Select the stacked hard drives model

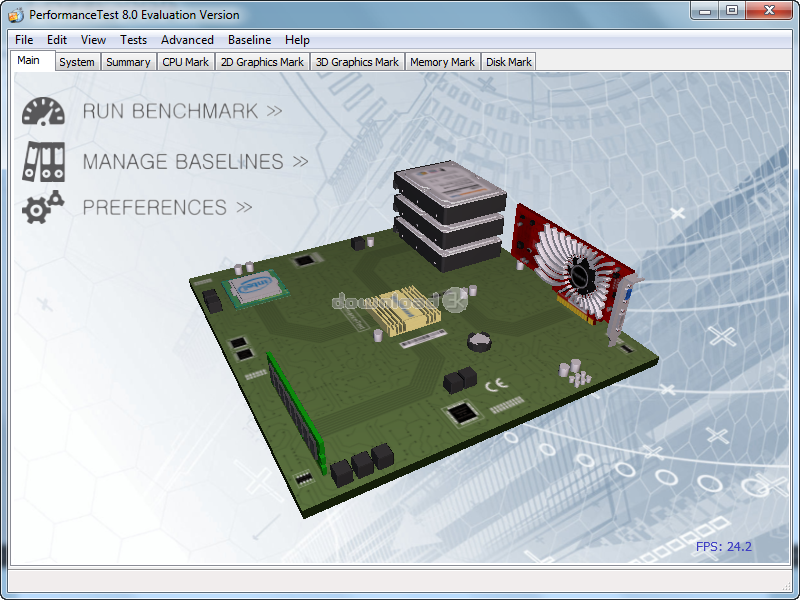[449, 215]
